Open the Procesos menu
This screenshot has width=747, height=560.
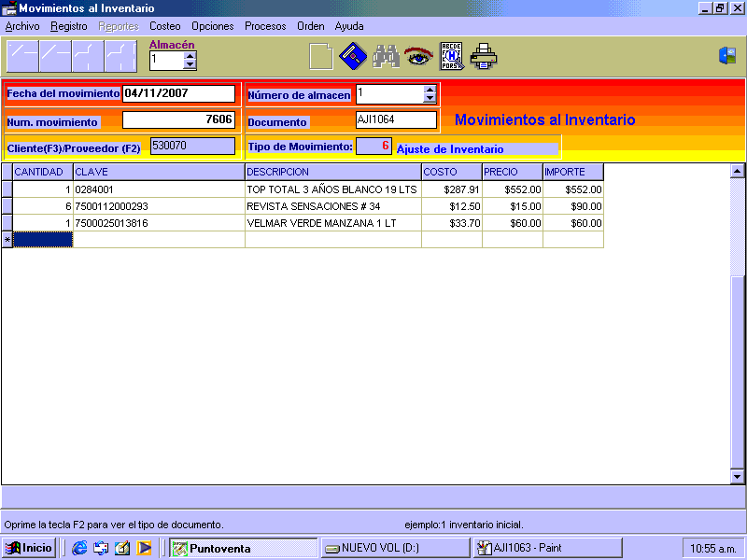click(x=265, y=26)
